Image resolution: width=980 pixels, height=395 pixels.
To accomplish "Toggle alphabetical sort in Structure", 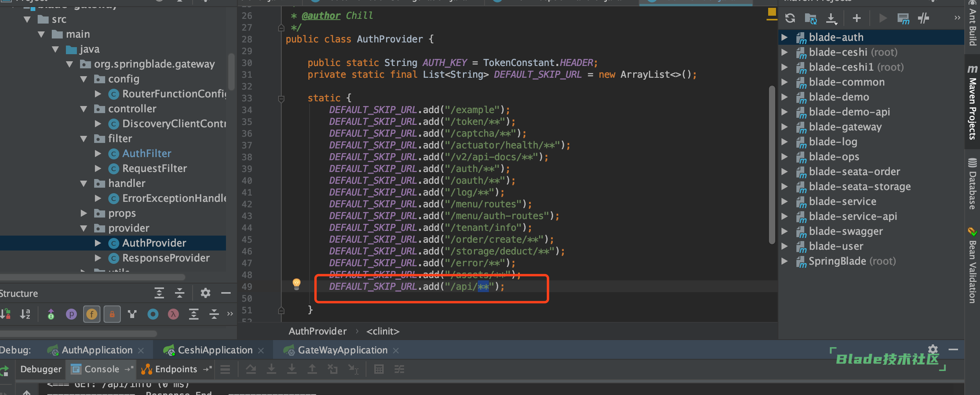I will coord(25,314).
